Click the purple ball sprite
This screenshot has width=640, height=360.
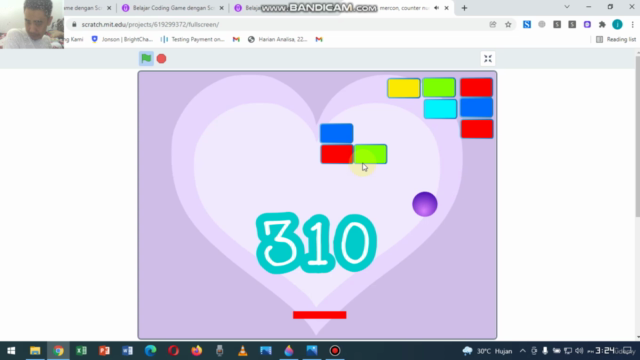pyautogui.click(x=424, y=204)
